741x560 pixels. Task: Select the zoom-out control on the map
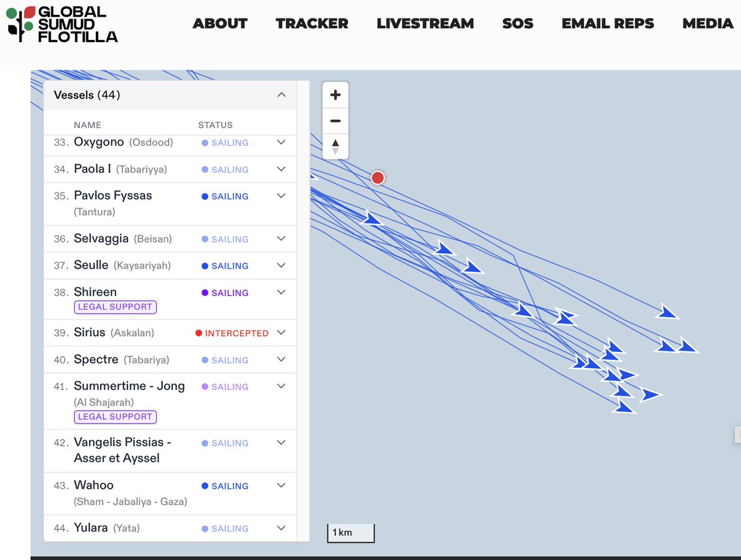(x=335, y=120)
